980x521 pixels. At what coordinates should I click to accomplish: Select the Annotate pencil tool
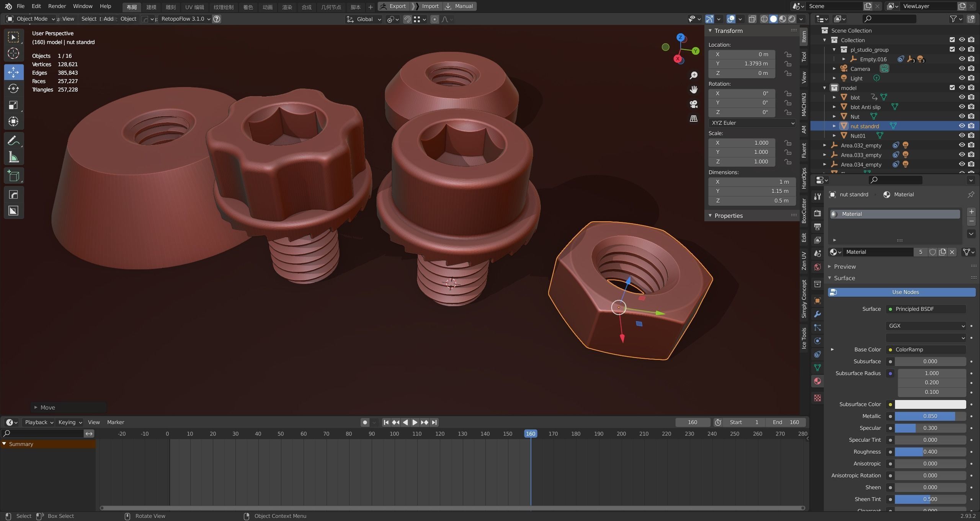pyautogui.click(x=13, y=141)
